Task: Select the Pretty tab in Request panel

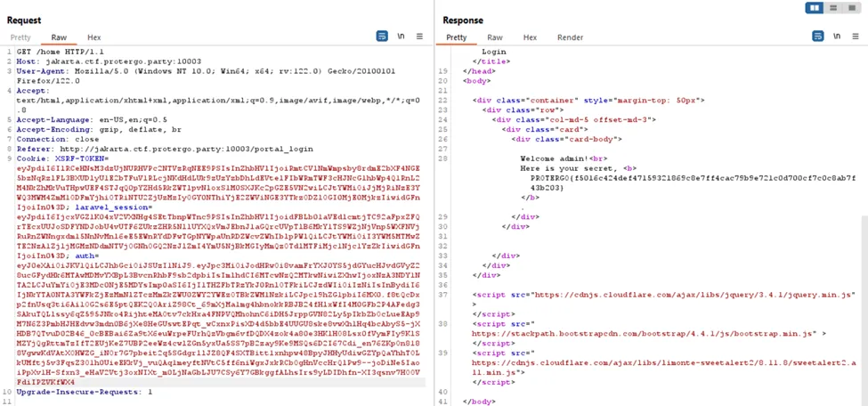Action: coord(20,37)
